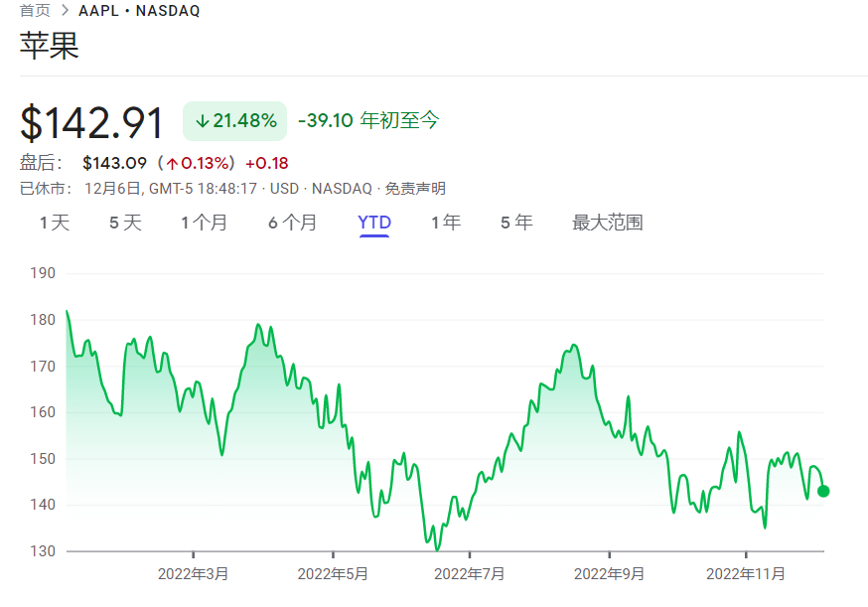Open the 首页 breadcrumb link

[x=35, y=11]
